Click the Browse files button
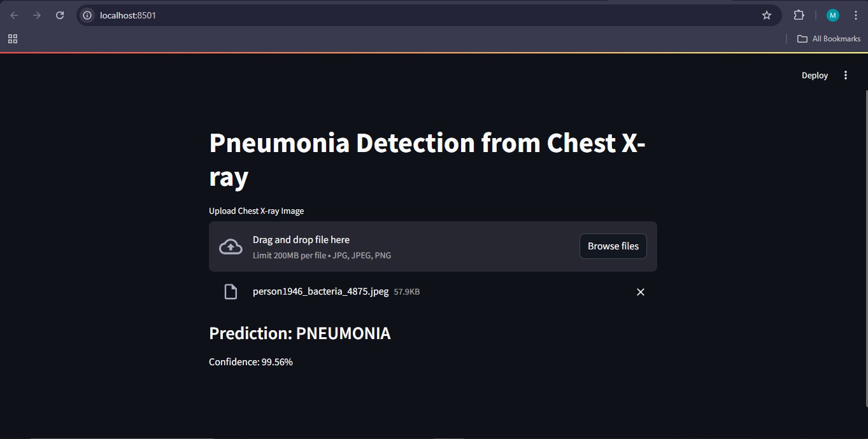Image resolution: width=868 pixels, height=439 pixels. point(613,246)
